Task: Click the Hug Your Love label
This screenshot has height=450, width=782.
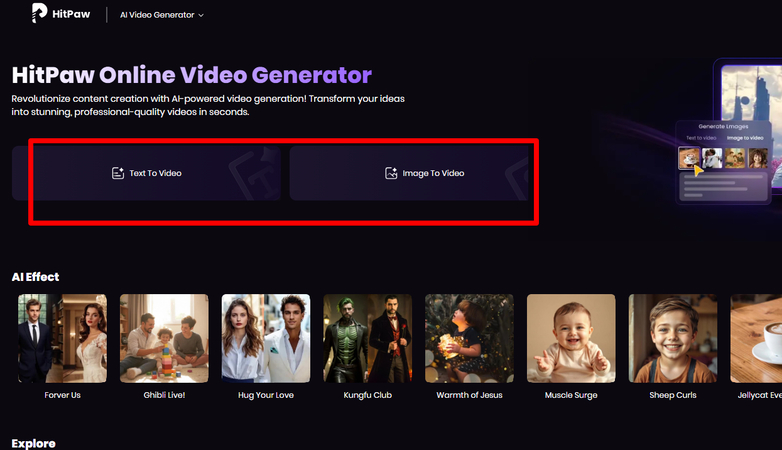Action: pyautogui.click(x=266, y=395)
